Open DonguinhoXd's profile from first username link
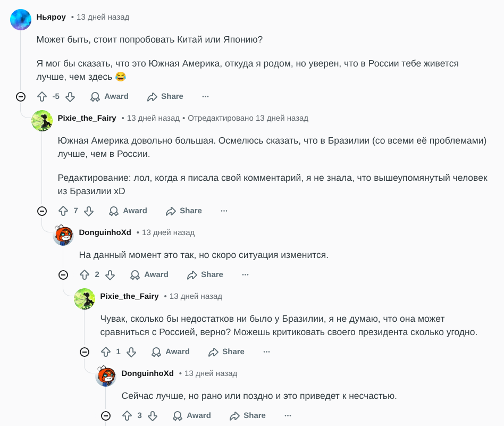This screenshot has width=504, height=426. pos(105,232)
